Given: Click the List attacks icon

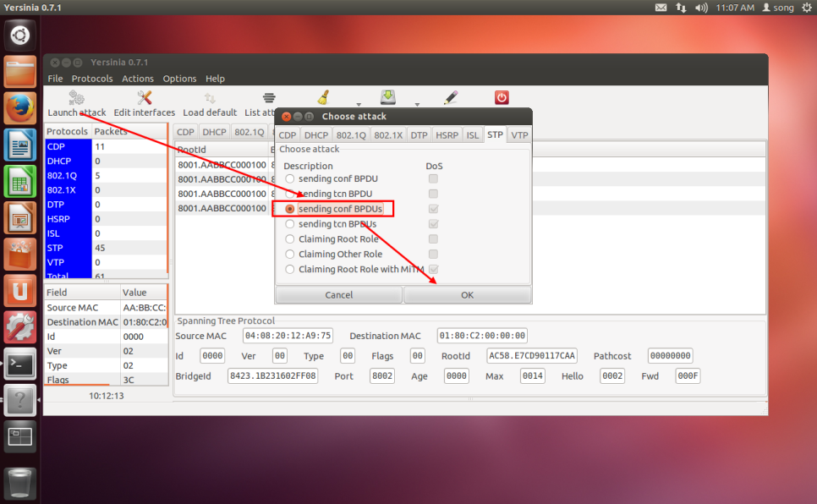Looking at the screenshot, I should 269,98.
